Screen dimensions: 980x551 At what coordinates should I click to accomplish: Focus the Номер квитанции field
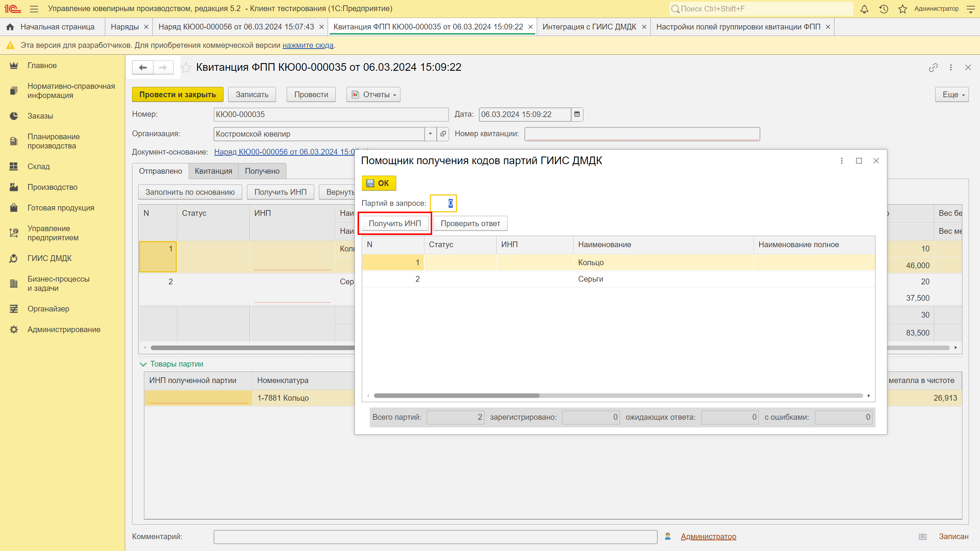(x=642, y=134)
